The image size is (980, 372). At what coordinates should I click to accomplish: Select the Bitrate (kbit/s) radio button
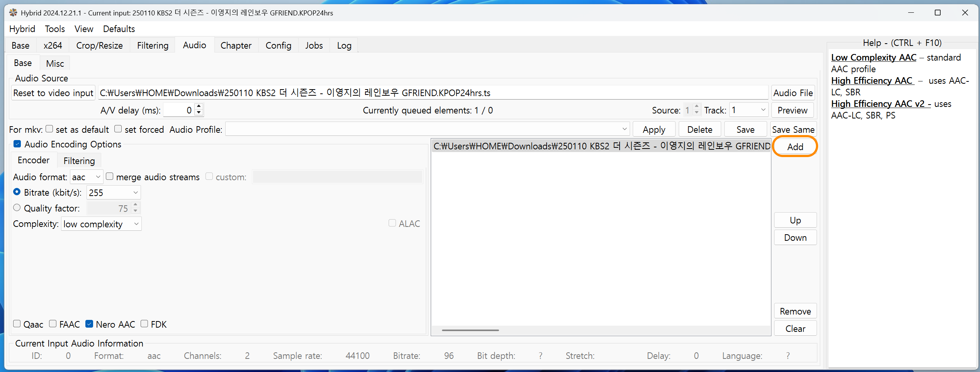tap(17, 192)
